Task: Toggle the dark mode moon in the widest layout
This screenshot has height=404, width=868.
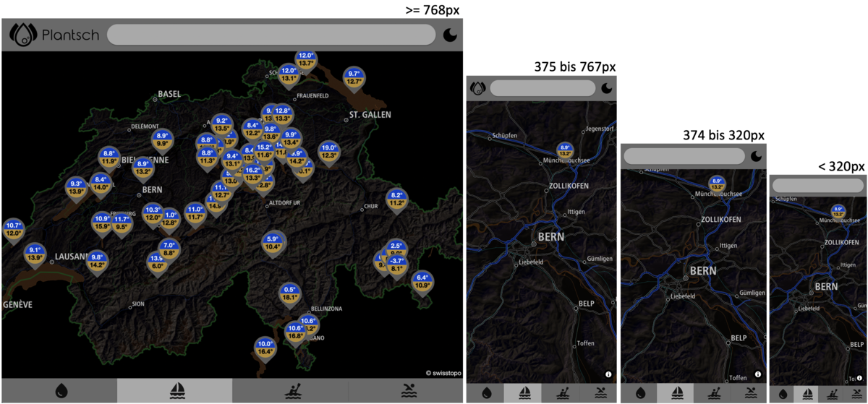Action: click(x=450, y=35)
